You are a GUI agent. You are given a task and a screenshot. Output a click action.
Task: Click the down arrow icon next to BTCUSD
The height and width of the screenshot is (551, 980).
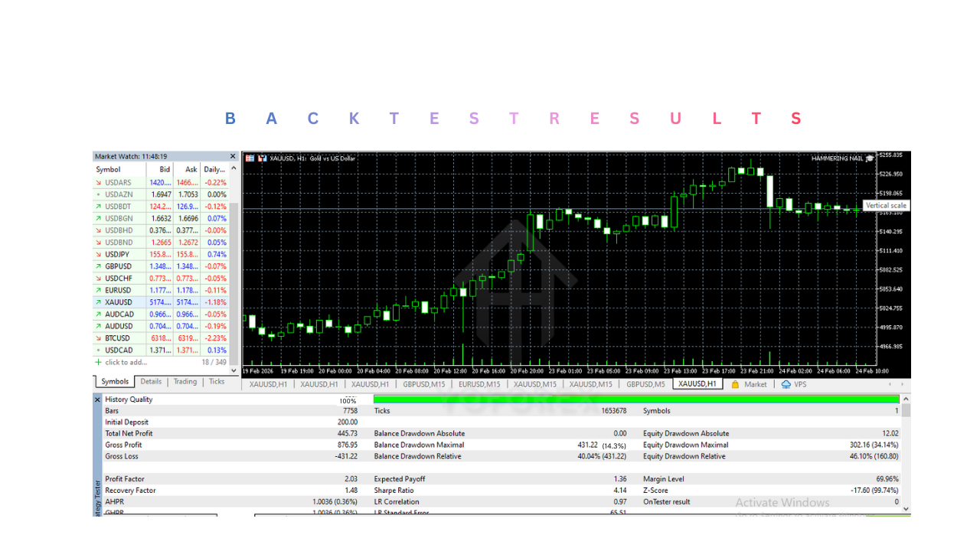click(98, 338)
